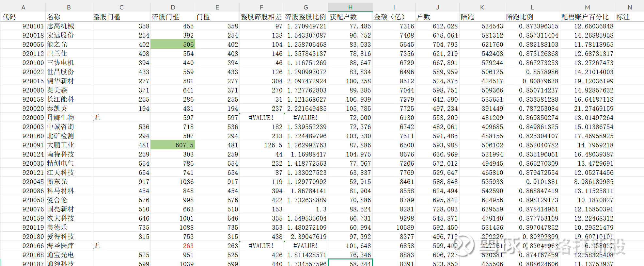Click the 无 cell in 丹娜生物 row
This screenshot has width=644, height=266.
[121, 118]
